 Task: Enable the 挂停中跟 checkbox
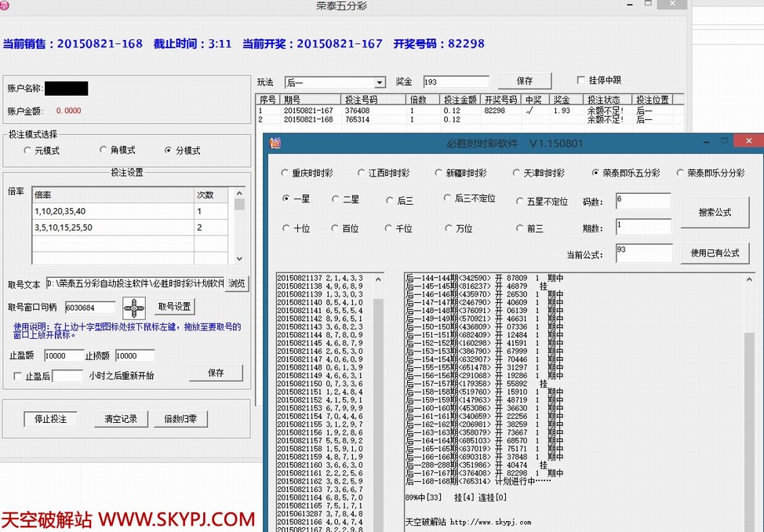point(581,80)
